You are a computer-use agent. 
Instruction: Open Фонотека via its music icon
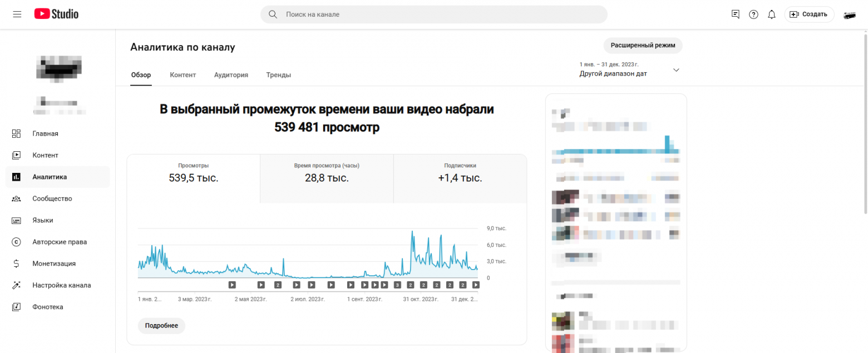(16, 307)
